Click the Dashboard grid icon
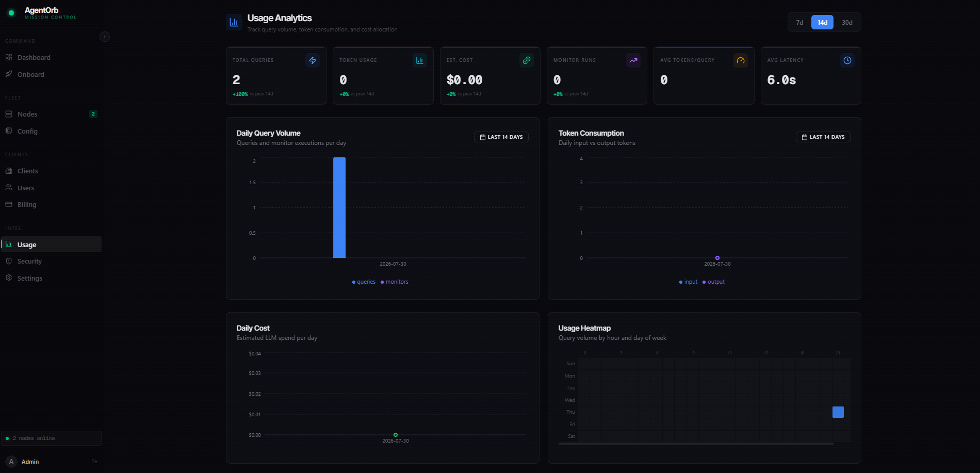The width and height of the screenshot is (980, 473). click(9, 57)
